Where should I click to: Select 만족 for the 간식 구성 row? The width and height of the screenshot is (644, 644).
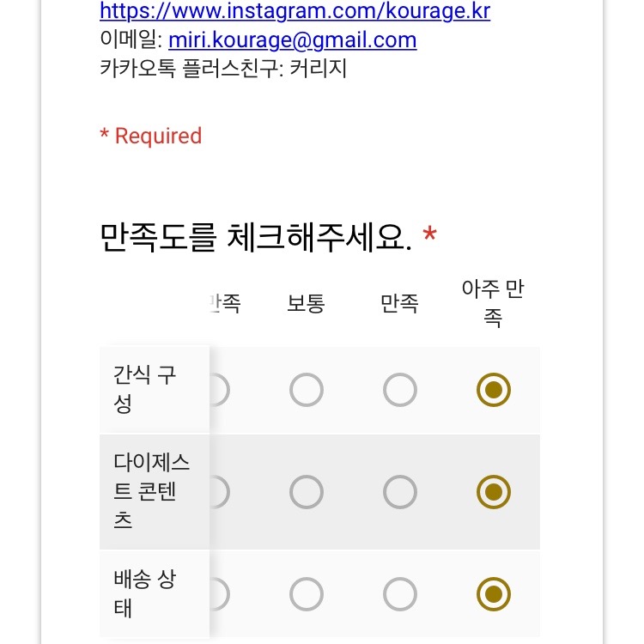click(x=400, y=390)
